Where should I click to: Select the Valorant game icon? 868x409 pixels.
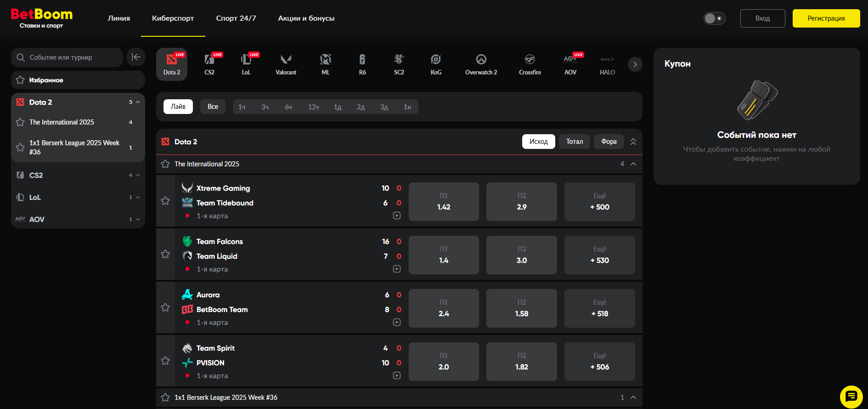286,64
